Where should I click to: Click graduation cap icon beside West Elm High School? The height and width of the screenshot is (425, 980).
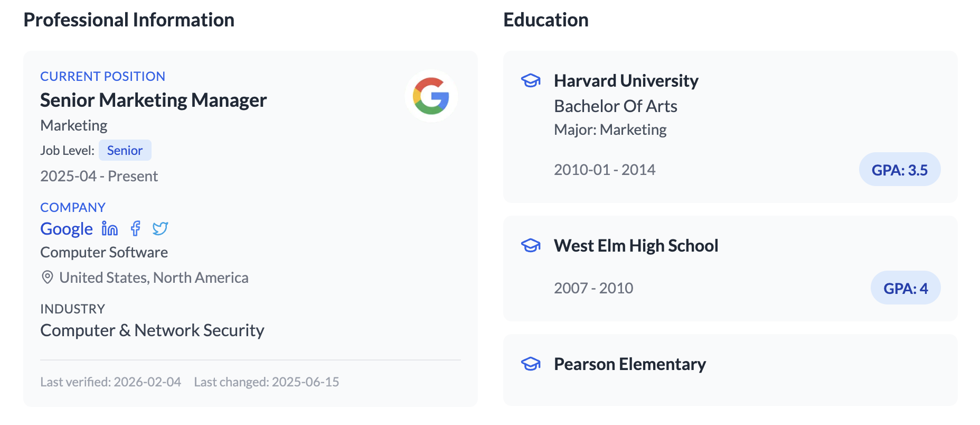pyautogui.click(x=531, y=246)
